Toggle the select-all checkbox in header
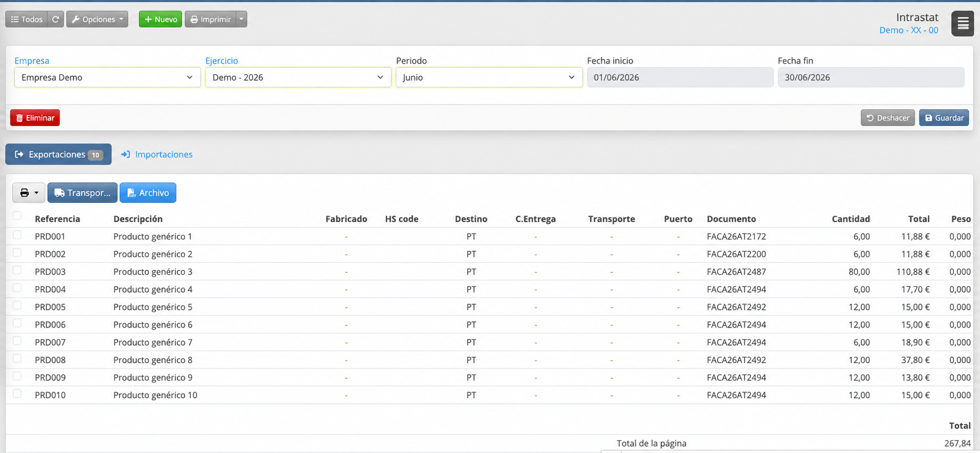 coord(17,216)
